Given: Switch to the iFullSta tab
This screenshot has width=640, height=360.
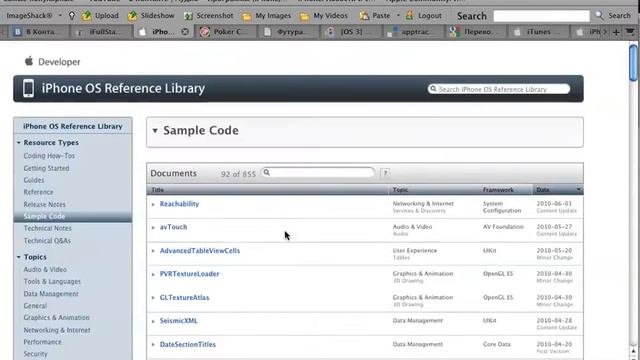Looking at the screenshot, I should (x=102, y=32).
